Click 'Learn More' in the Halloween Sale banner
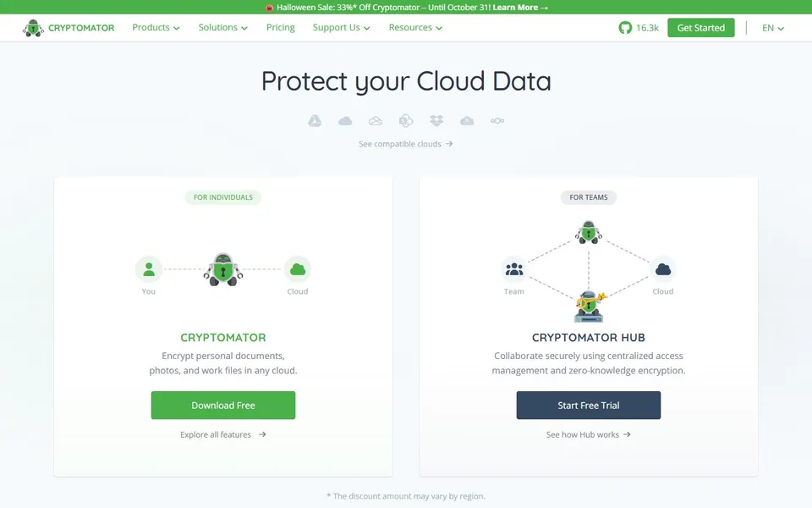This screenshot has height=508, width=812. (x=520, y=8)
